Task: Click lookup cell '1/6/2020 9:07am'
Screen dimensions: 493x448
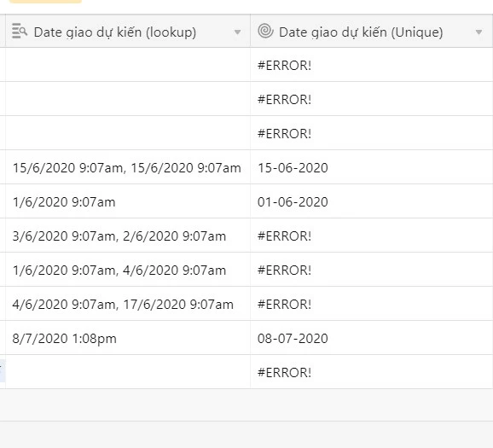Action: [128, 201]
